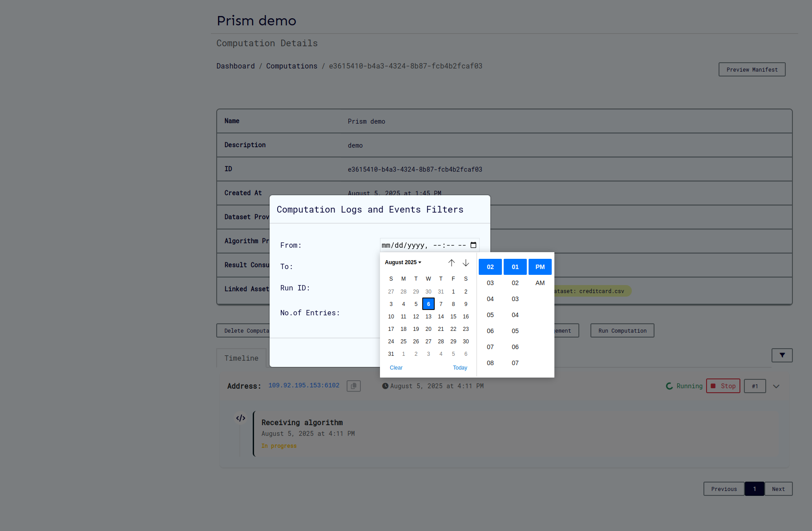Select hour 02 in the time picker

[490, 267]
